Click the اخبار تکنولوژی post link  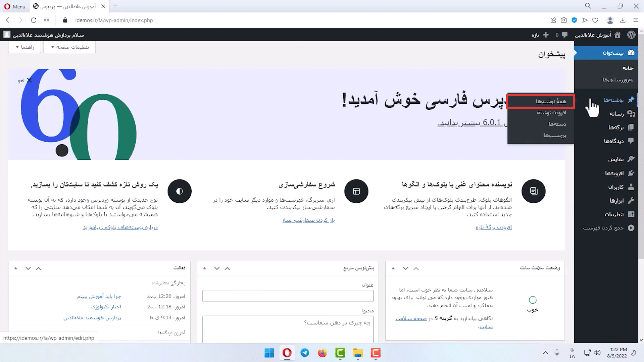pyautogui.click(x=106, y=307)
